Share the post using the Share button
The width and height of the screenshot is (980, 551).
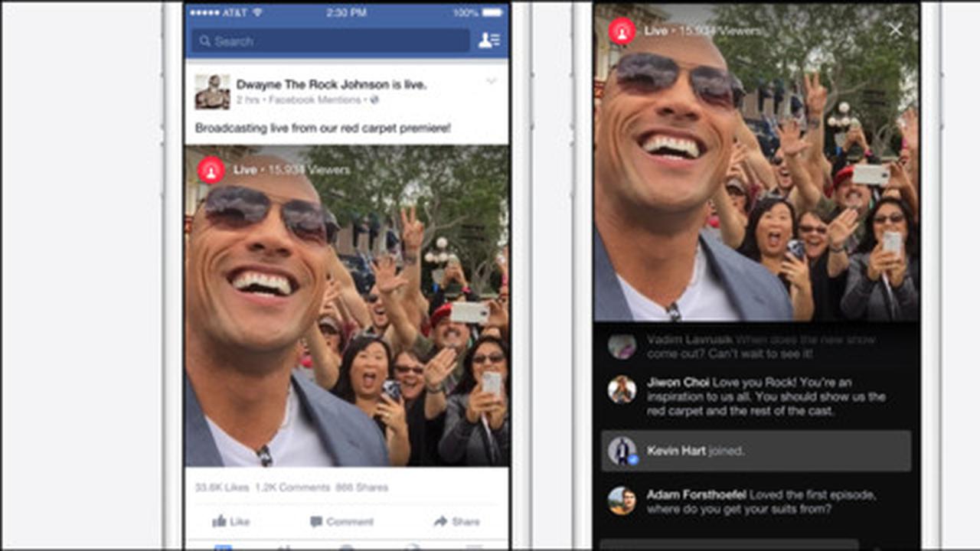point(456,521)
